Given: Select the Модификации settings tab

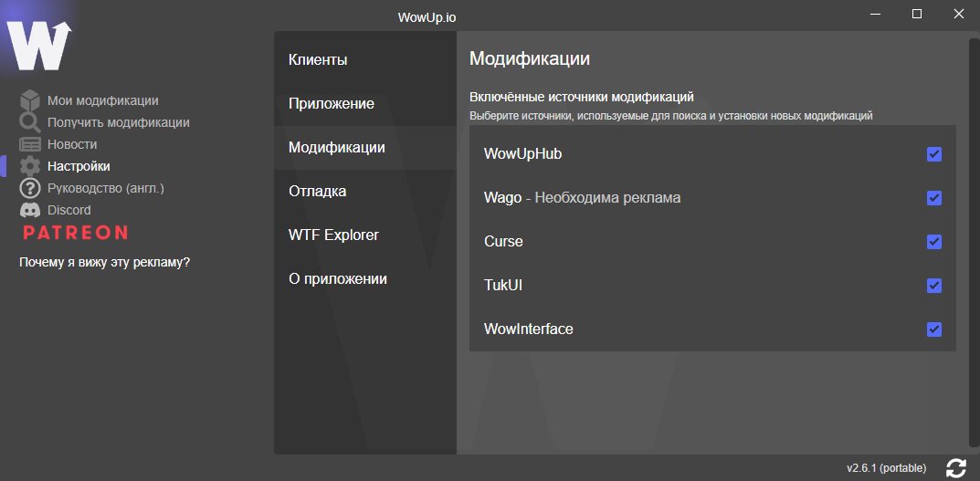Looking at the screenshot, I should tap(365, 148).
